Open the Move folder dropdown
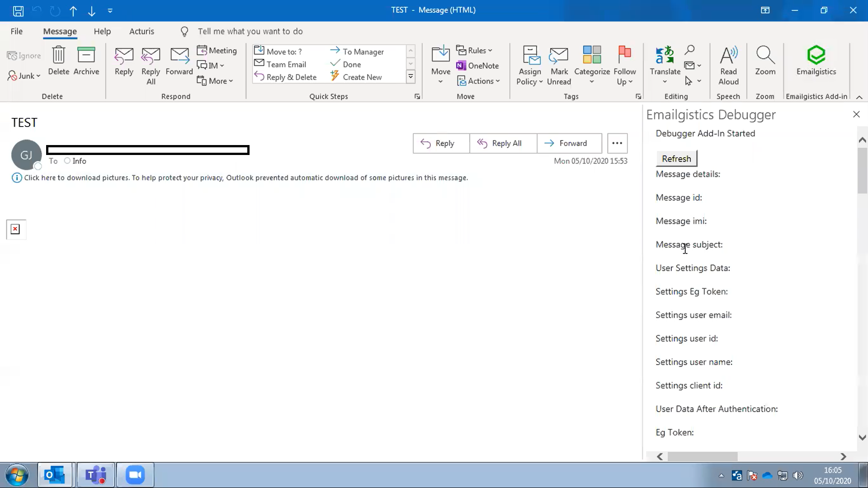The height and width of the screenshot is (488, 868). click(x=441, y=66)
